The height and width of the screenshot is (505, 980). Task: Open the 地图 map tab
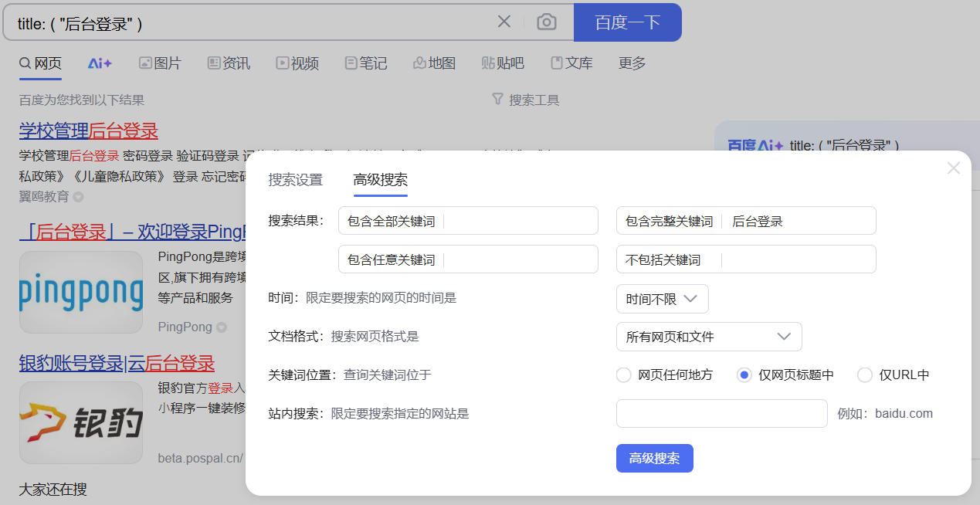(x=434, y=63)
